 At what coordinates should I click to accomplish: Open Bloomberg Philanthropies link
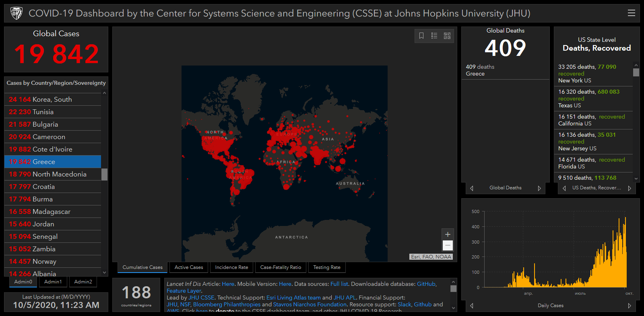tap(227, 304)
